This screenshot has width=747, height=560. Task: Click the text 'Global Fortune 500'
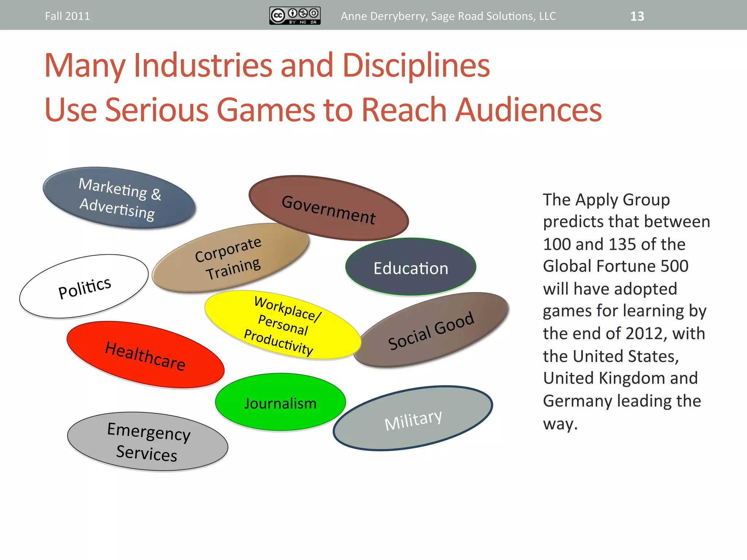pyautogui.click(x=616, y=266)
